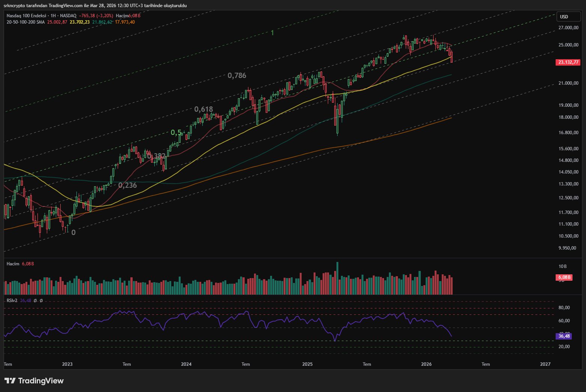The image size is (586, 392).
Task: Select the Fibonacci channel level 1 label
Action: pyautogui.click(x=272, y=33)
